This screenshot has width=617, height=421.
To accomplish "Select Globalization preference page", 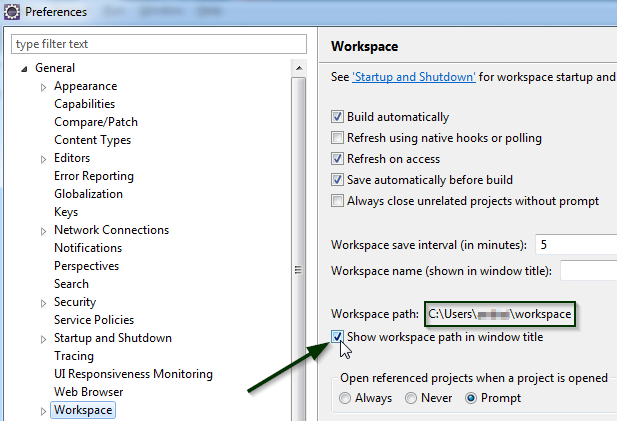I will pos(89,194).
